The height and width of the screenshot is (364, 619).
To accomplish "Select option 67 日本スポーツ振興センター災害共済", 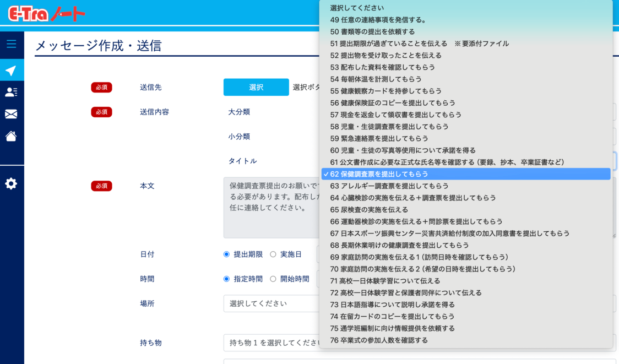I will [466, 233].
